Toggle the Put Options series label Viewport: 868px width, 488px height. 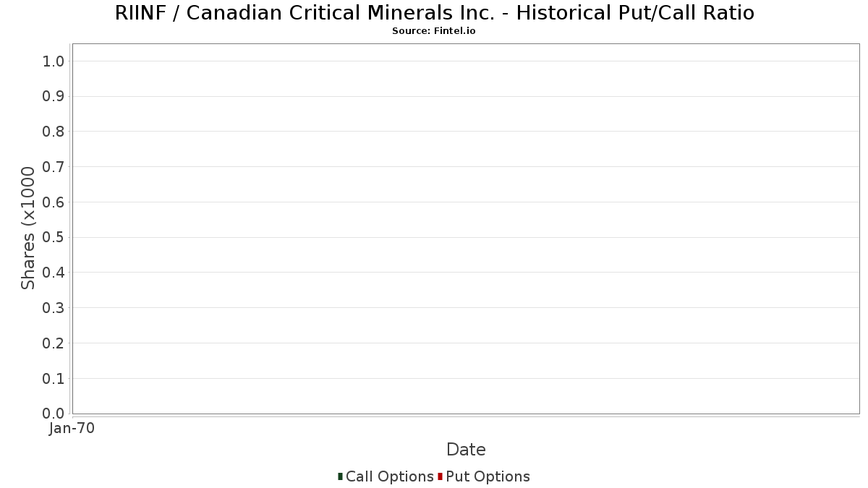(488, 476)
